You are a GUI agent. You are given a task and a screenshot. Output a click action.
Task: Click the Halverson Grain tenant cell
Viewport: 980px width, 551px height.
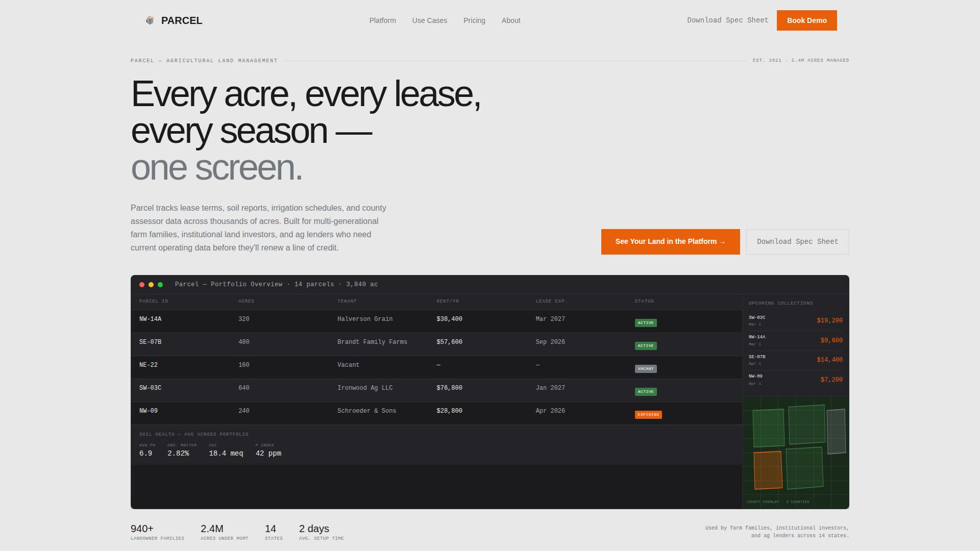click(365, 319)
